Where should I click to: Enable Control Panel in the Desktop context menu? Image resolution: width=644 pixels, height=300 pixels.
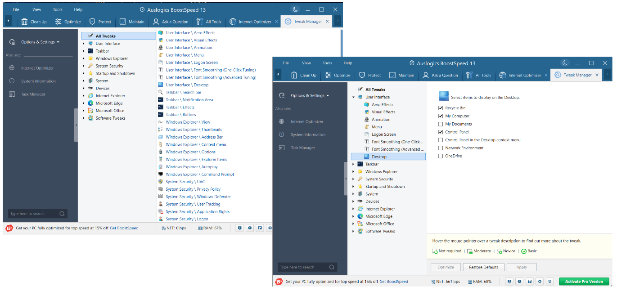(x=441, y=140)
